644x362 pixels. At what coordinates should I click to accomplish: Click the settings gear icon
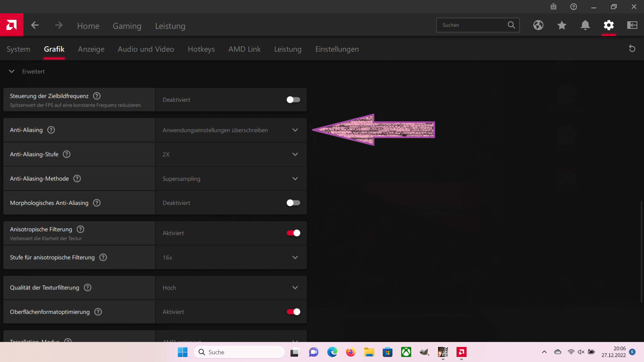click(609, 25)
